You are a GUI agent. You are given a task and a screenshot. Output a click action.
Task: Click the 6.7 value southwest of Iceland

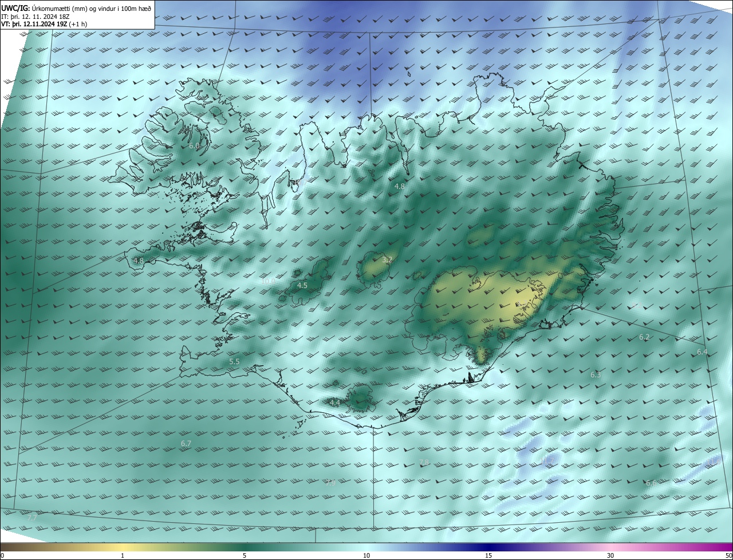pos(186,444)
